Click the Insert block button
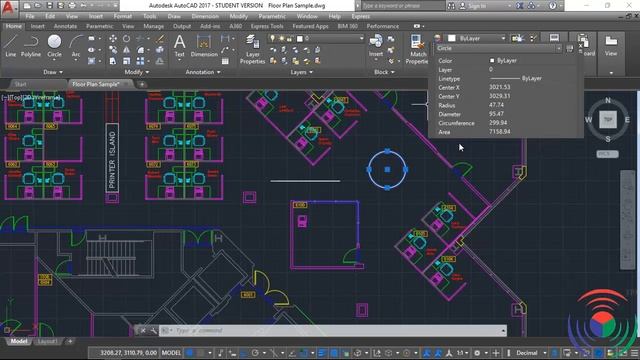 click(x=376, y=46)
